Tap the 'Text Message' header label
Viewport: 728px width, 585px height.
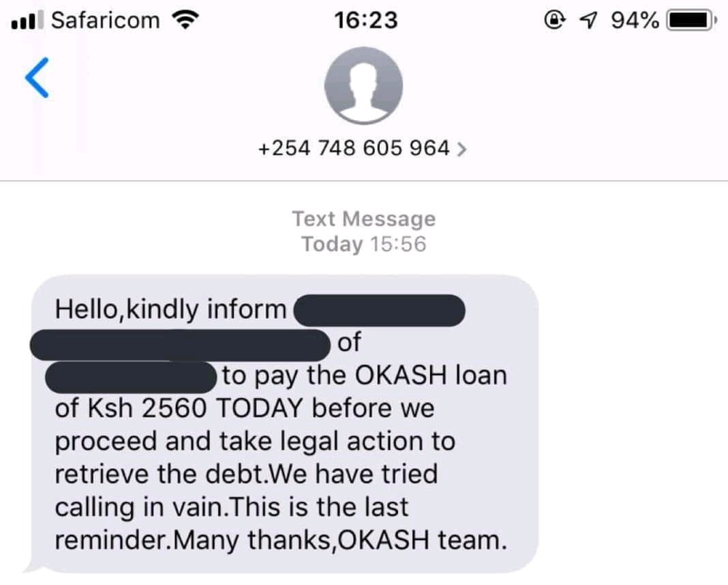point(364,219)
